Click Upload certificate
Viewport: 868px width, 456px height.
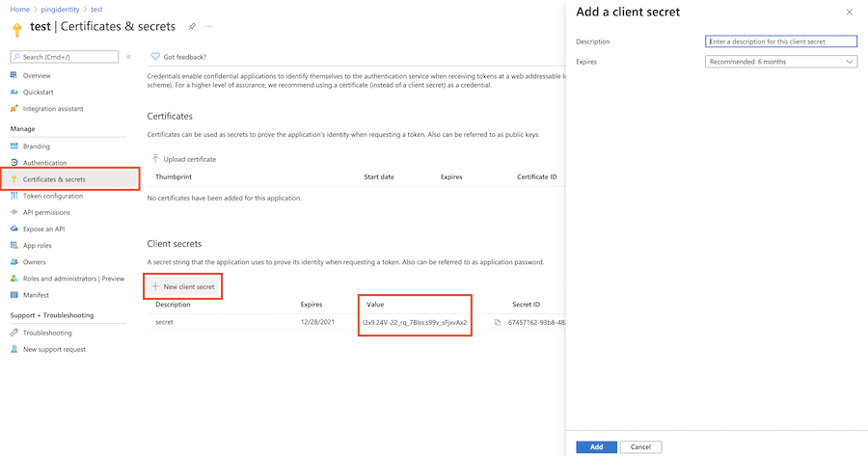184,159
